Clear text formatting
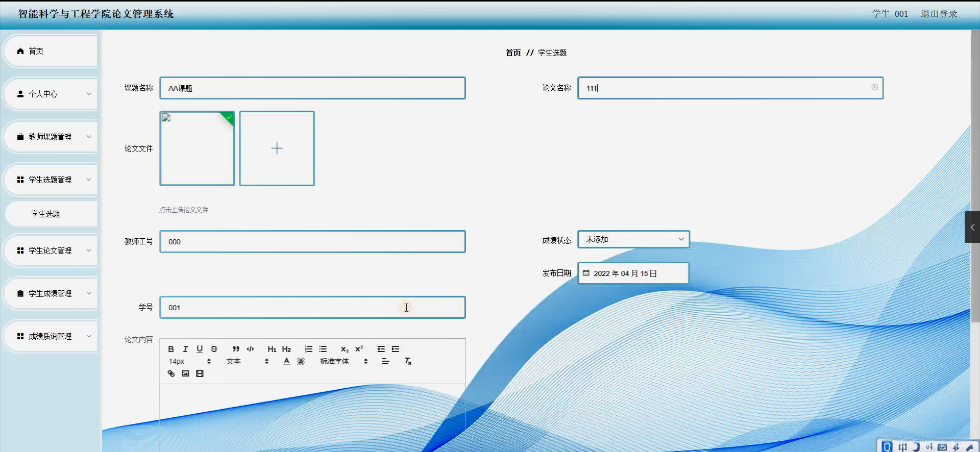 coord(408,361)
